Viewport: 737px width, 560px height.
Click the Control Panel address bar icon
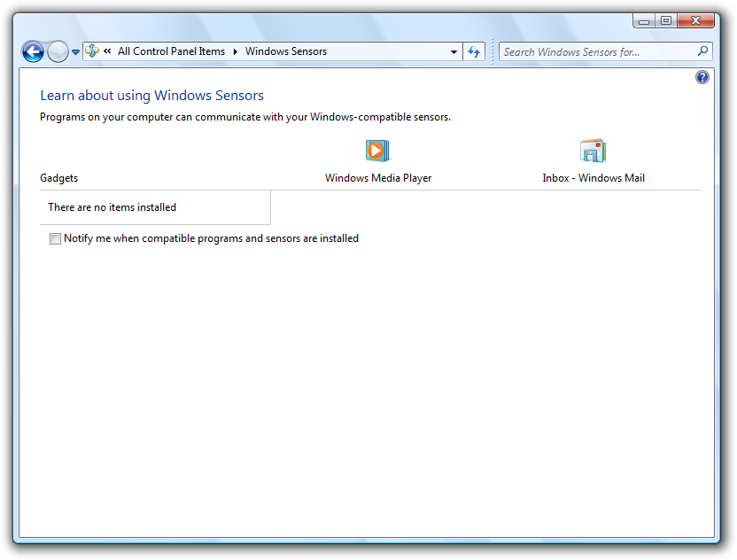[x=92, y=51]
